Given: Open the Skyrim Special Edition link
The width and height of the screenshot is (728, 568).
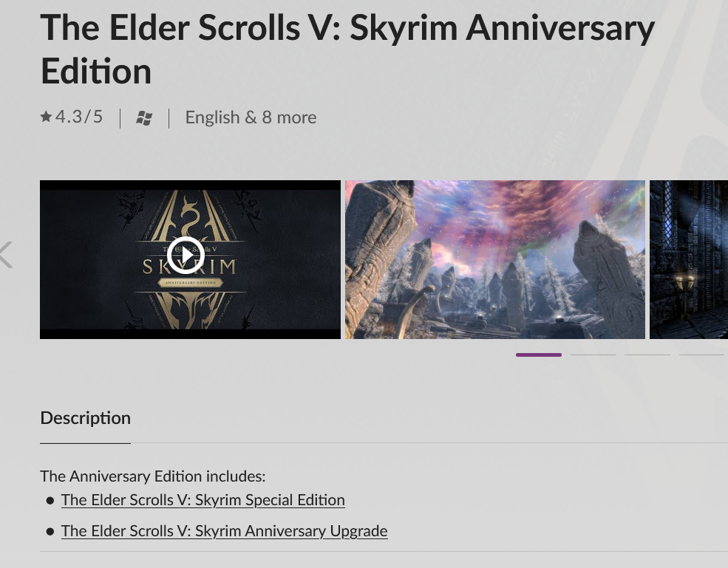Looking at the screenshot, I should tap(203, 500).
